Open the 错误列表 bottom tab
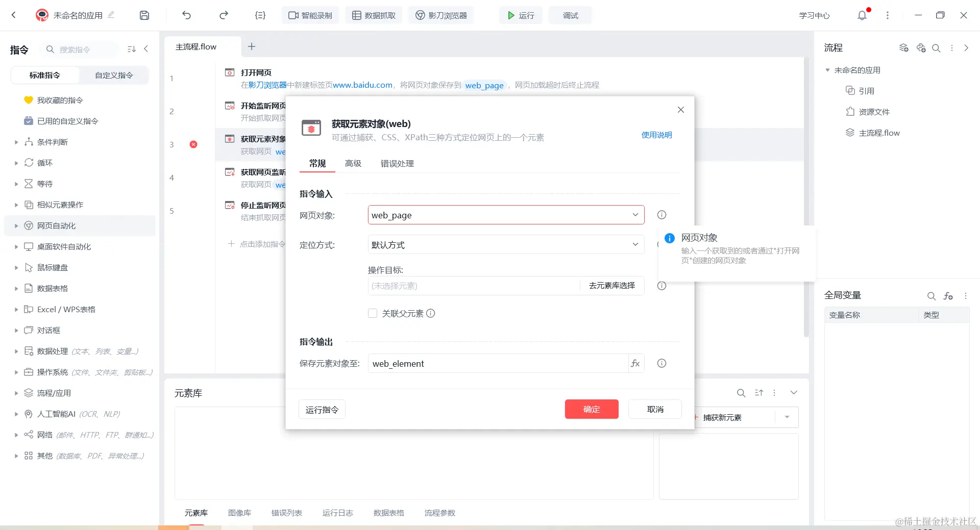The width and height of the screenshot is (980, 530). point(286,513)
